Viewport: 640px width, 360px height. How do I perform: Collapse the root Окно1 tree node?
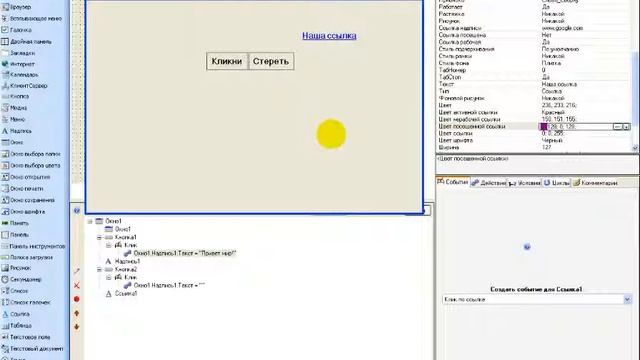coord(90,221)
